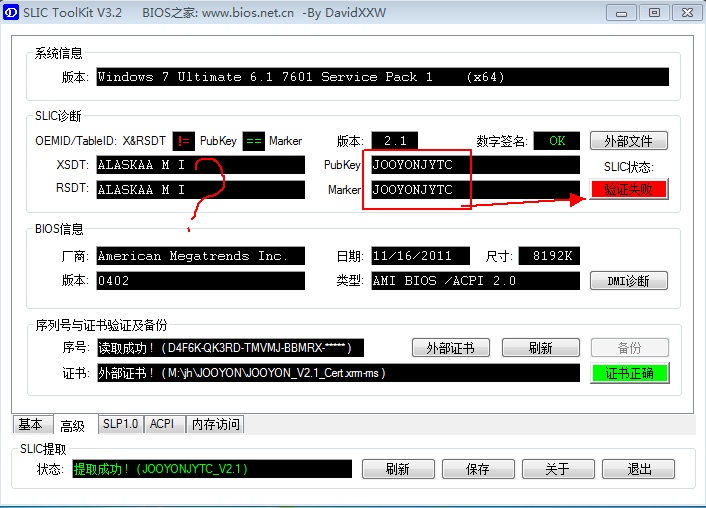Go to the 内存访问 tab
706x508 pixels.
click(x=215, y=424)
